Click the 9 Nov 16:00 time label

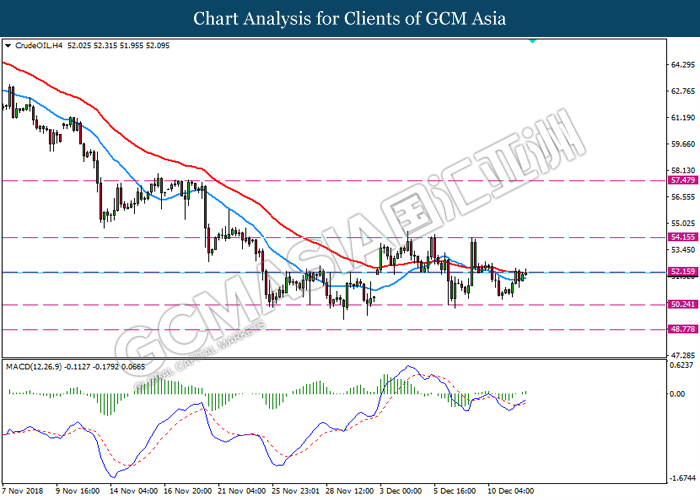tap(78, 491)
